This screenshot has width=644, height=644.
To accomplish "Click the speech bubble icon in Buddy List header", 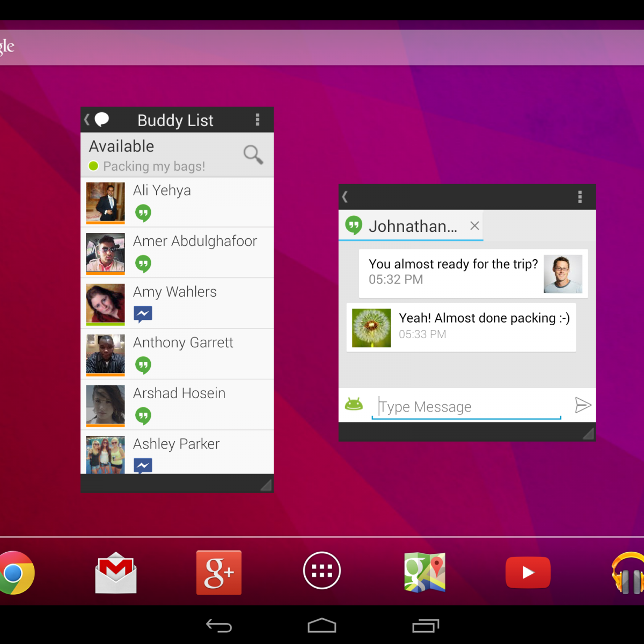I will pos(101,120).
